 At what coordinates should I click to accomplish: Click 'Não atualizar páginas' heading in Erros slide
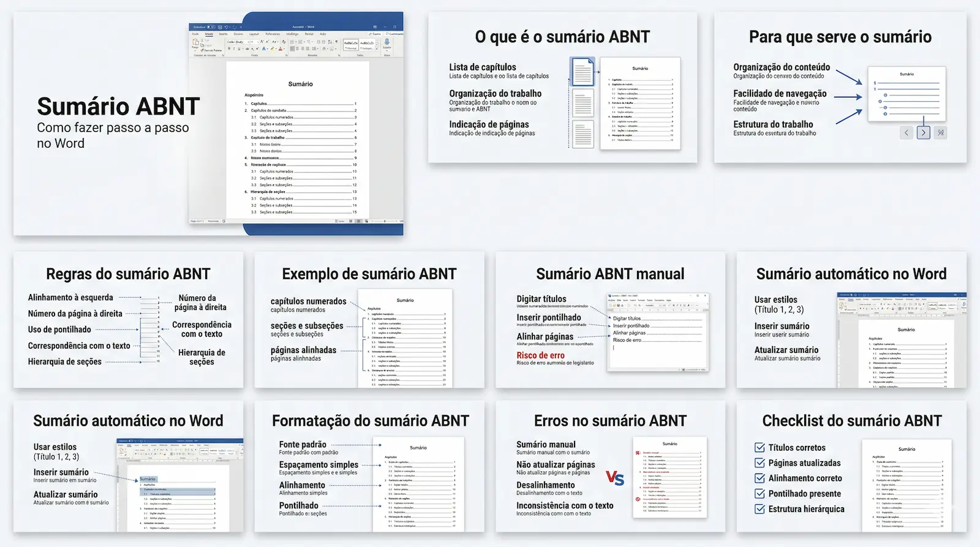pyautogui.click(x=556, y=465)
